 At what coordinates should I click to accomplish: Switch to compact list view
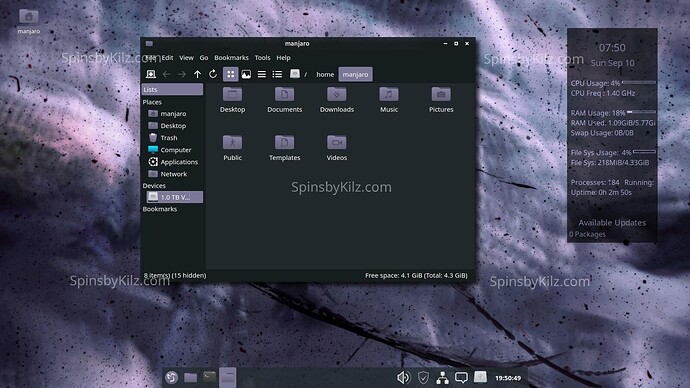click(x=261, y=74)
